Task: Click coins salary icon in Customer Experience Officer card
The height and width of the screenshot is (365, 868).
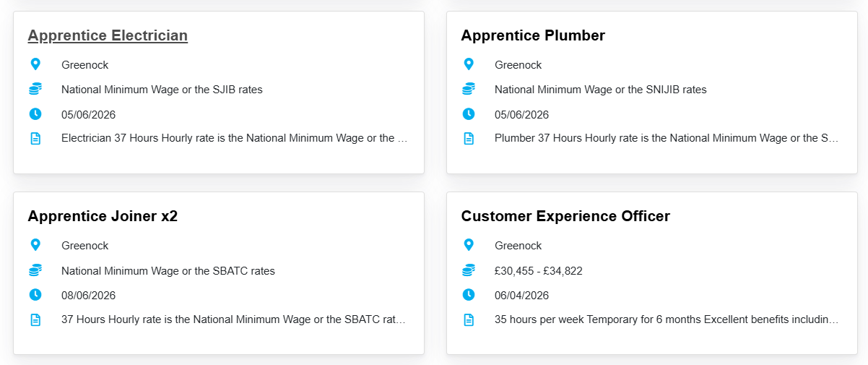Action: pyautogui.click(x=469, y=270)
